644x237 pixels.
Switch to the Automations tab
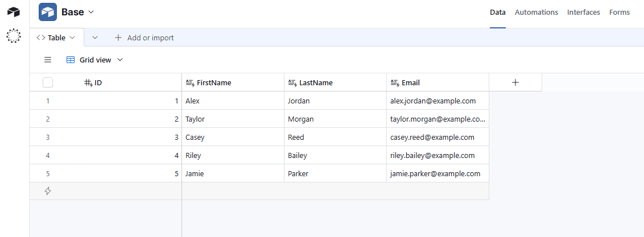click(x=536, y=12)
